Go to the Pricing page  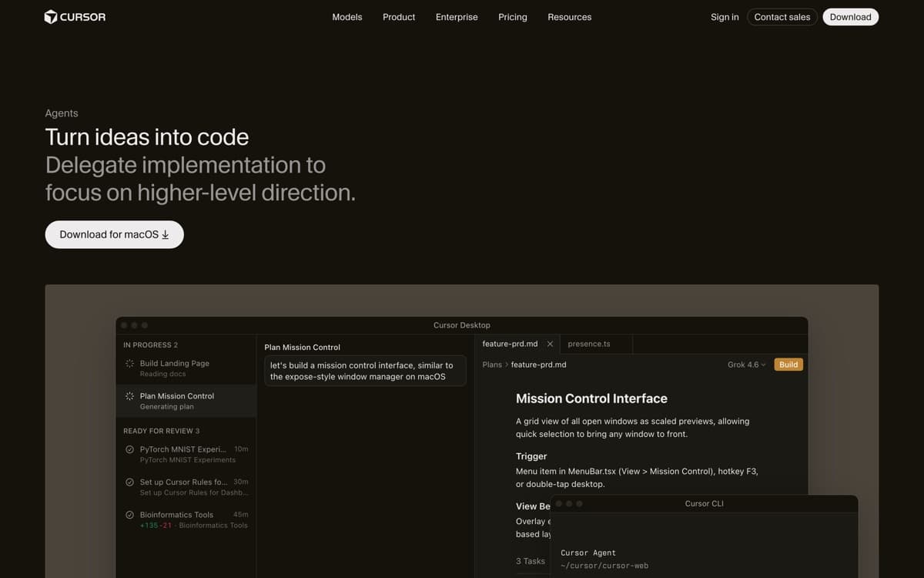click(x=513, y=17)
